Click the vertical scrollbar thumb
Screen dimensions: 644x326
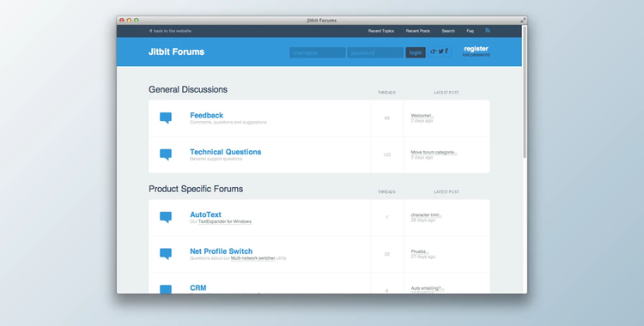525,91
